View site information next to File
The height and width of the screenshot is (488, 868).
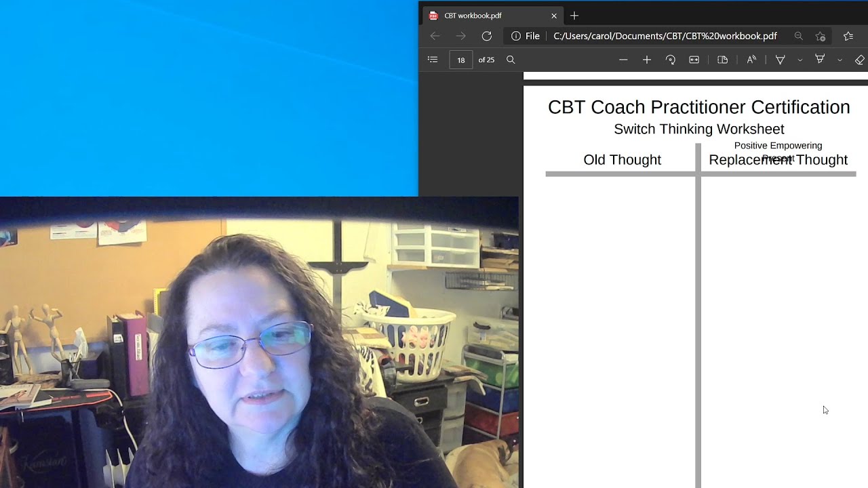pos(516,36)
